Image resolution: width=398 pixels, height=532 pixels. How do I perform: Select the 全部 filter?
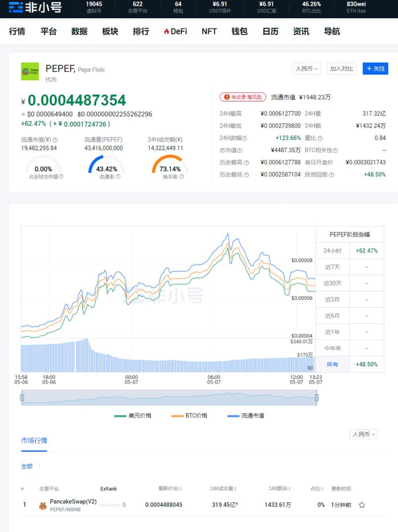click(x=27, y=466)
